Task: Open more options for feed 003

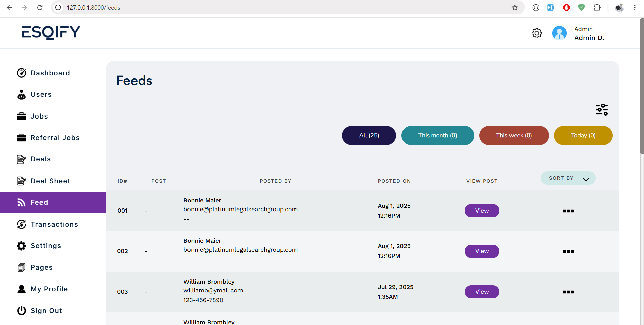Action: (x=568, y=292)
